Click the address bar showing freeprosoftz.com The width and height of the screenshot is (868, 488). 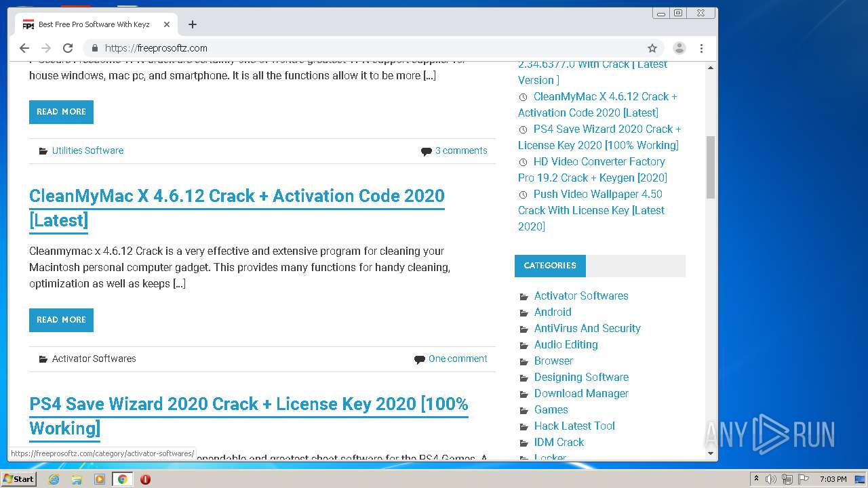tap(373, 48)
